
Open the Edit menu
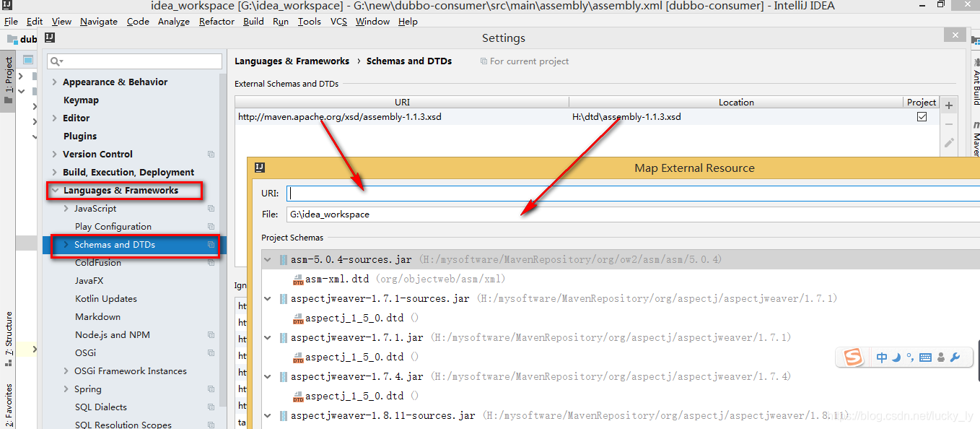tap(35, 22)
